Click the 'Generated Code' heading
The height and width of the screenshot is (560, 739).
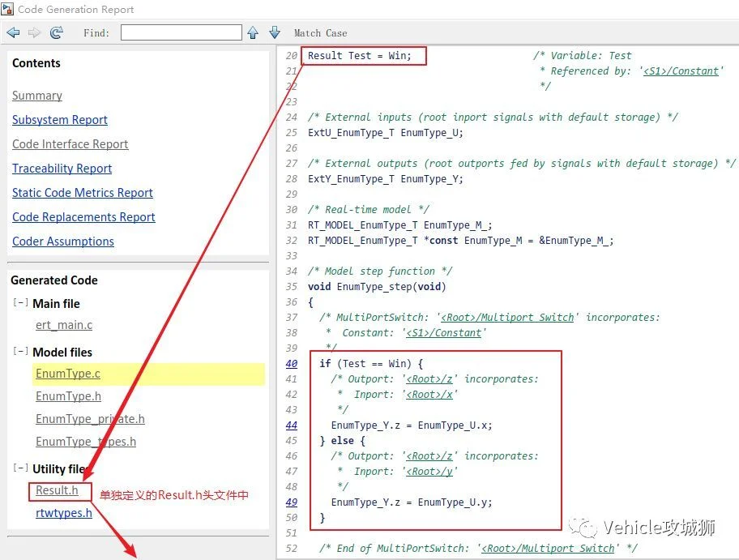tap(54, 280)
